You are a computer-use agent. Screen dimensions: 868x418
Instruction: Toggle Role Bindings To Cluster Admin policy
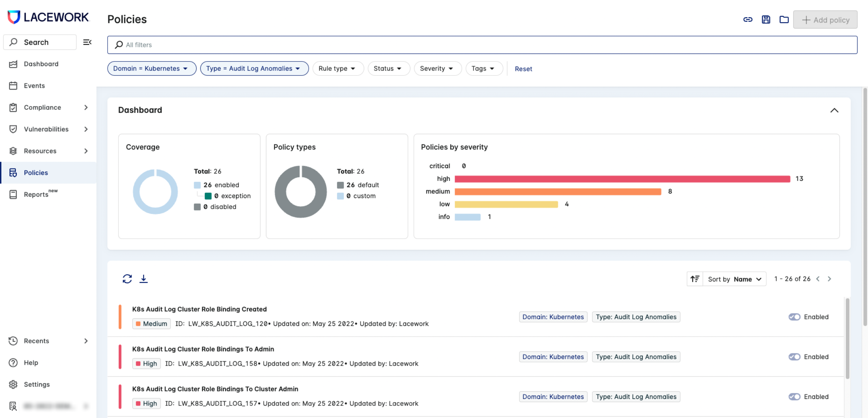(x=794, y=397)
